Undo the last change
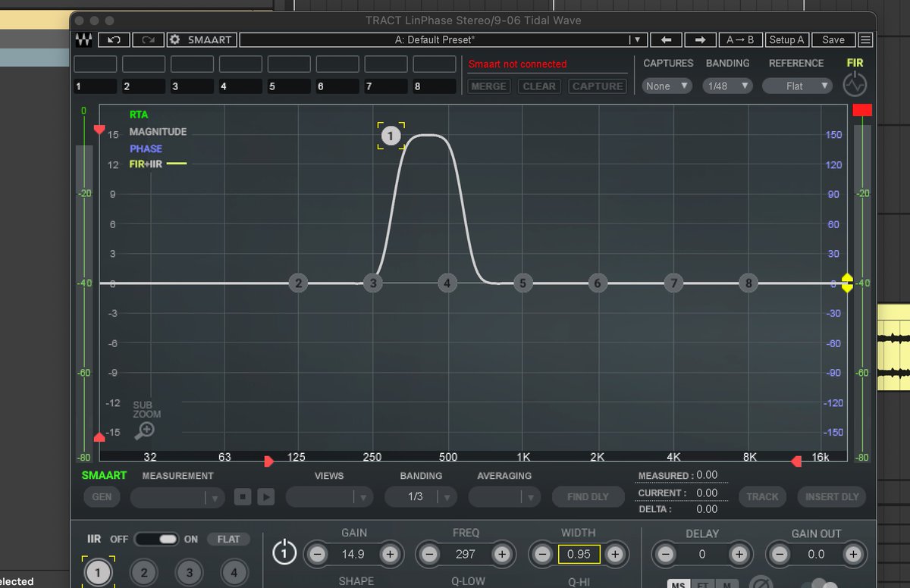The width and height of the screenshot is (910, 588). coord(114,40)
